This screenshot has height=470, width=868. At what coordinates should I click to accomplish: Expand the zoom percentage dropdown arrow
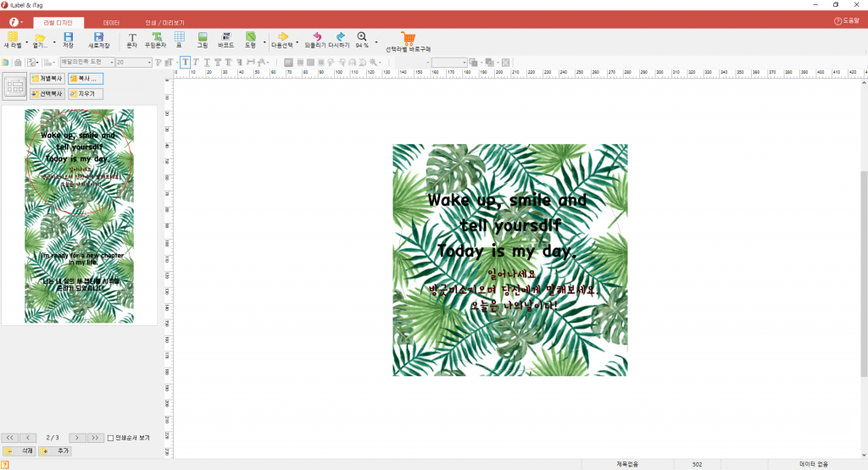click(376, 42)
